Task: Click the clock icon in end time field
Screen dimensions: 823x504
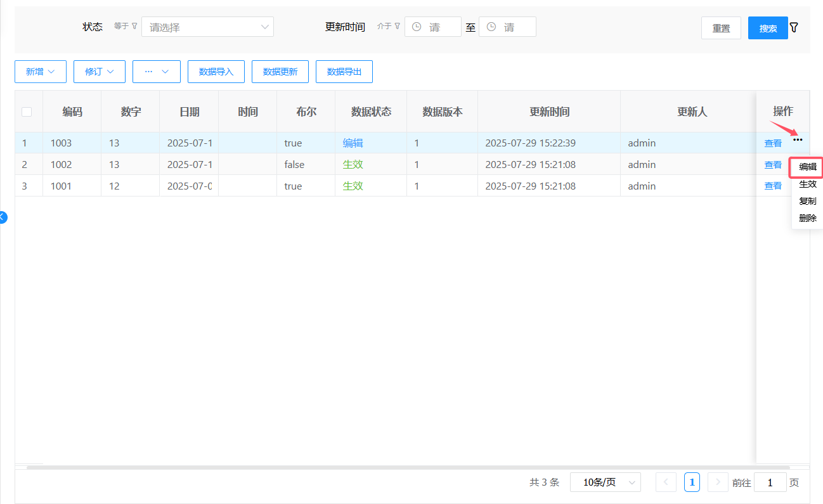Action: click(x=491, y=27)
